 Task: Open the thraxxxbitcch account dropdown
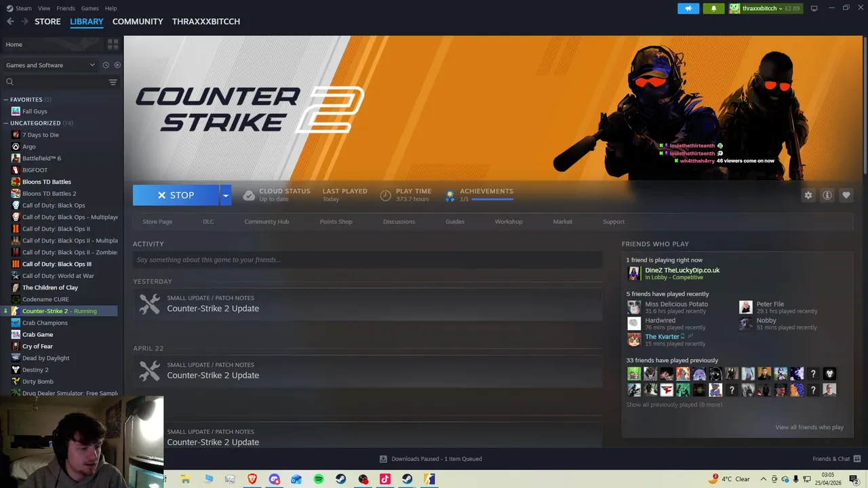pos(765,8)
